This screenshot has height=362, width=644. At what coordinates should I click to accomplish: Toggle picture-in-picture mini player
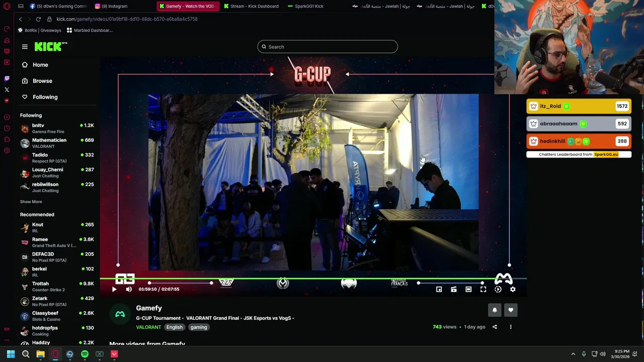coord(439,289)
